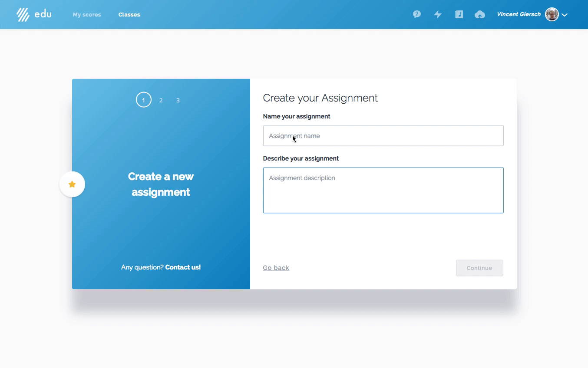Select step 2 indicator
This screenshot has width=588, height=368.
click(x=161, y=100)
